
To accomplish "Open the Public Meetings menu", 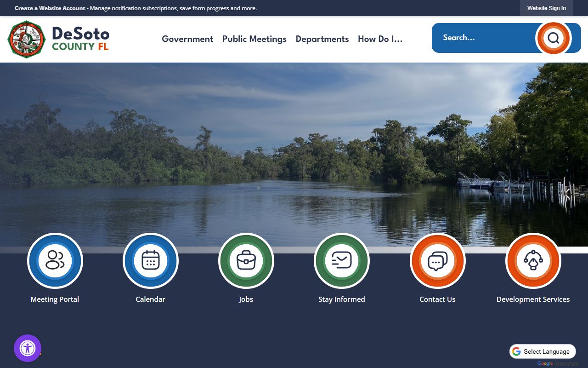I will (254, 39).
